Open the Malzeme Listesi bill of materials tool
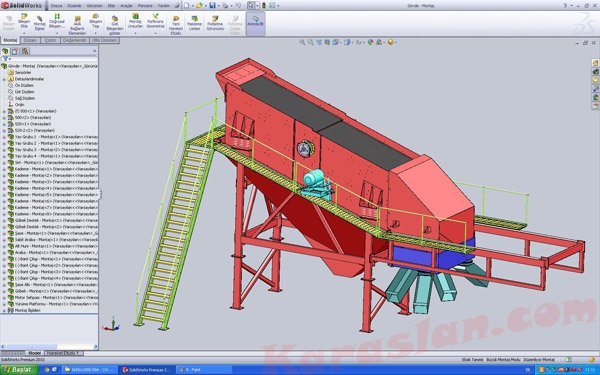 coord(194,23)
